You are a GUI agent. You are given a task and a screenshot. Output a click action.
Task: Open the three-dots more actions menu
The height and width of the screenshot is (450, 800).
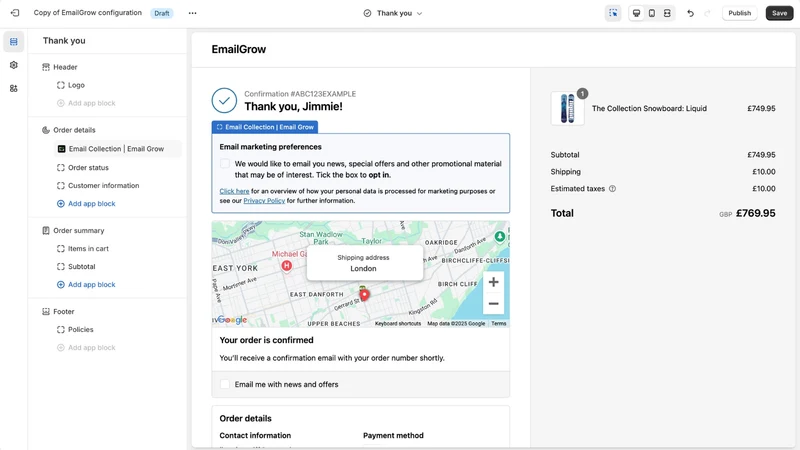click(x=192, y=13)
